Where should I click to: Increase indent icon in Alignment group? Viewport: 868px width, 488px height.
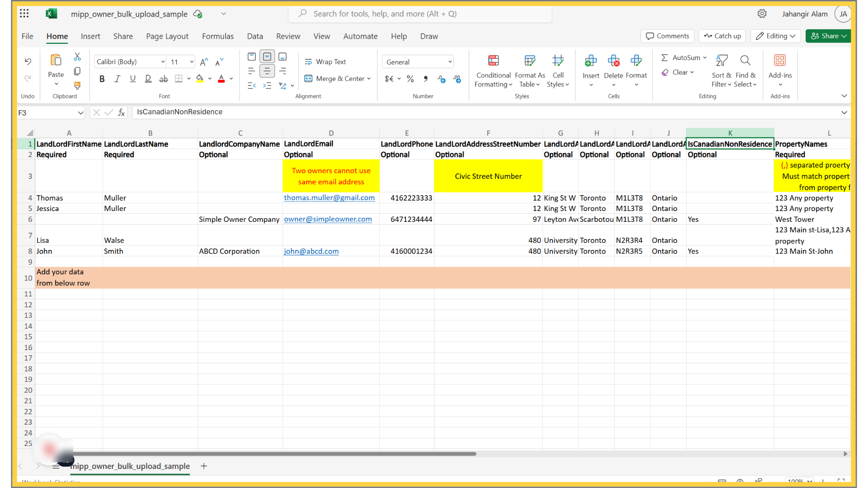coord(267,85)
